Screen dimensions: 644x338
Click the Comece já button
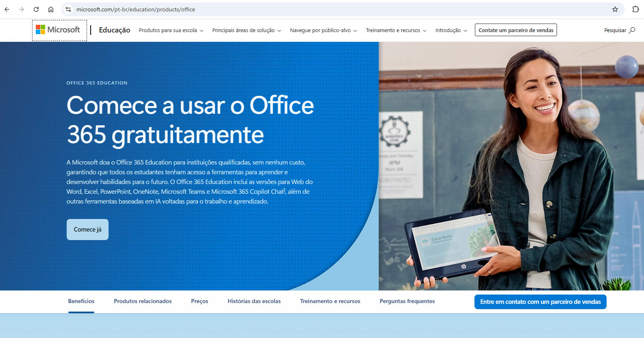click(x=87, y=230)
